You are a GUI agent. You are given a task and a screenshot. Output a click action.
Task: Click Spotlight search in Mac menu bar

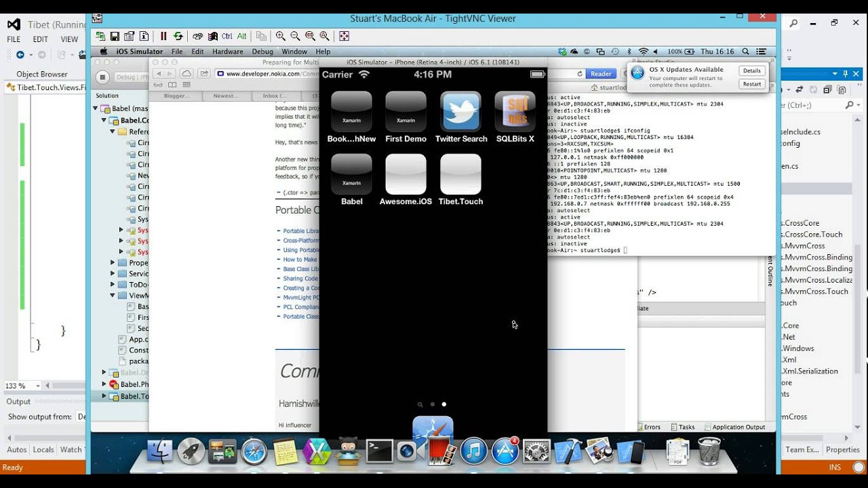(x=746, y=52)
